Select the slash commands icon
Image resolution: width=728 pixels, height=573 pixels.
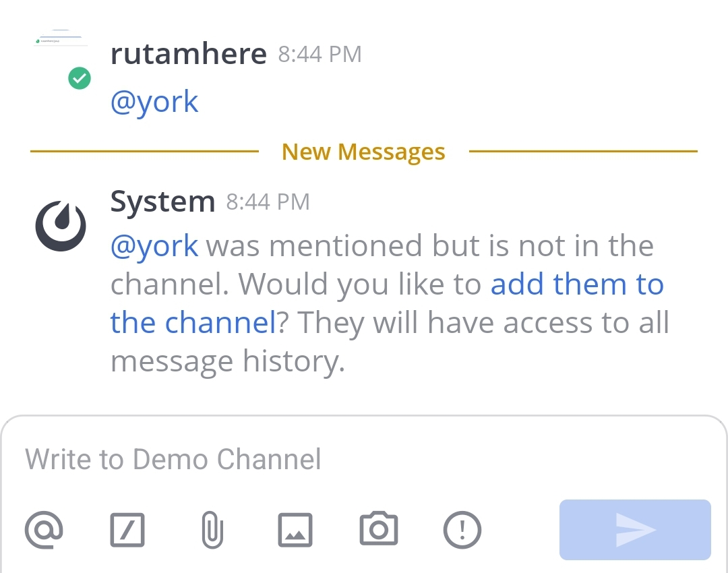click(127, 529)
